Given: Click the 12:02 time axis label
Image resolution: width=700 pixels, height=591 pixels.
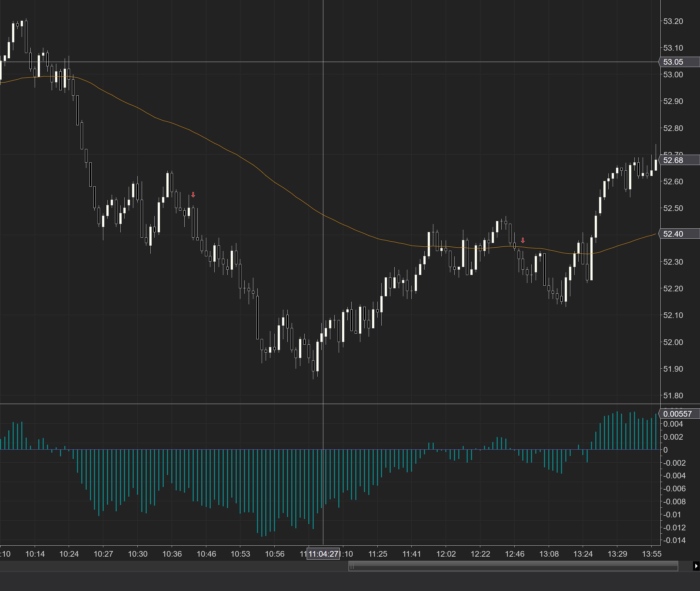Looking at the screenshot, I should coord(446,554).
